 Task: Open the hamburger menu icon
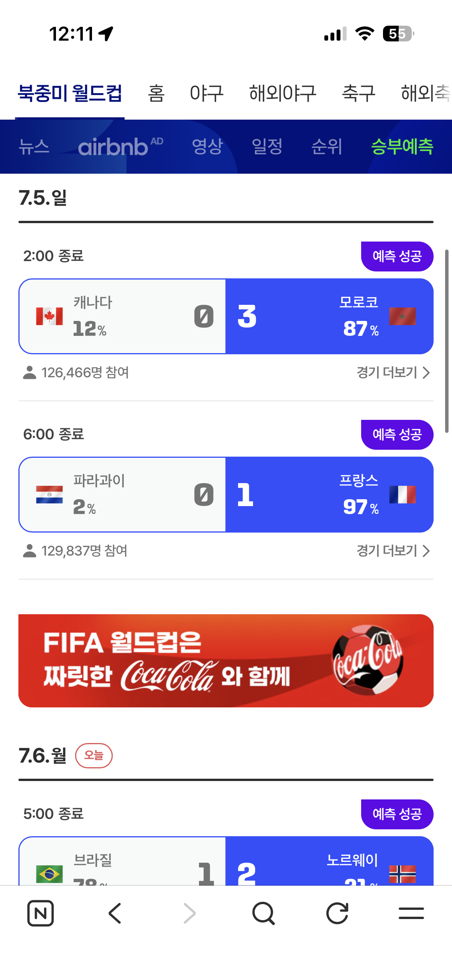point(411,913)
